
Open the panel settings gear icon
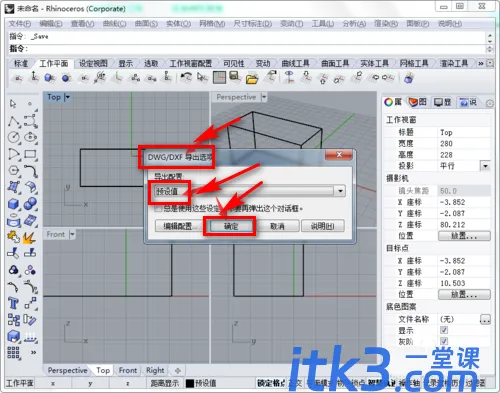pos(490,103)
